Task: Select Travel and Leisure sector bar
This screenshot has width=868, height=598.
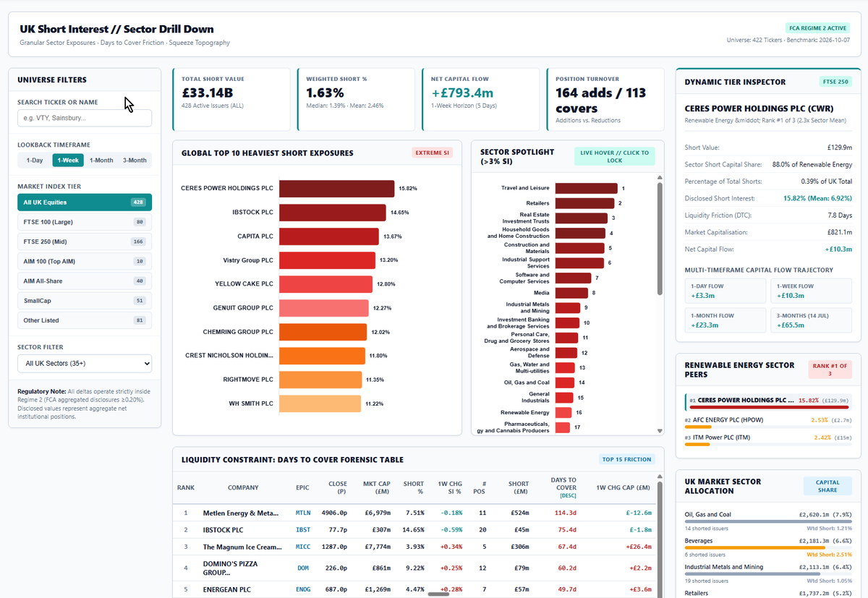Action: pos(586,188)
